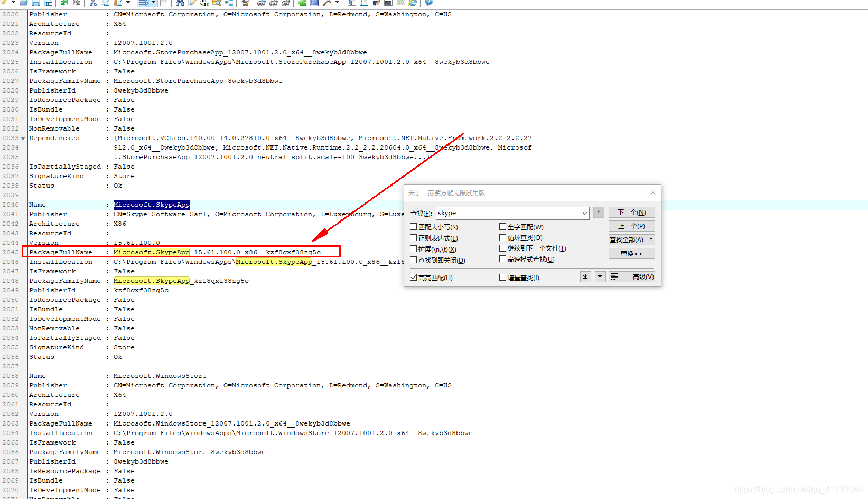The width and height of the screenshot is (868, 499).
Task: Enable 匹配大小写(S) match case checkbox
Action: pyautogui.click(x=414, y=227)
